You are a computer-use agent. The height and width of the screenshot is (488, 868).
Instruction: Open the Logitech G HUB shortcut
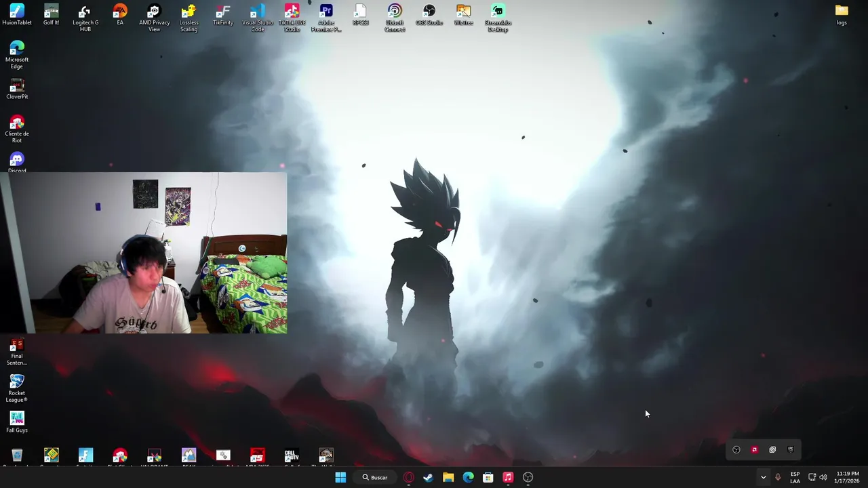click(85, 18)
